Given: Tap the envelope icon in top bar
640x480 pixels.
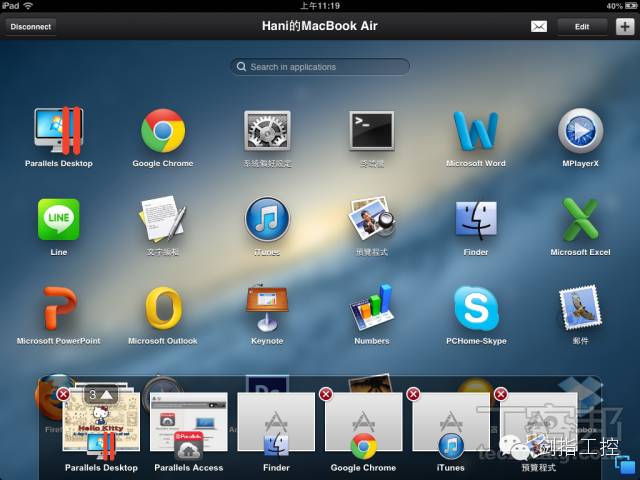Looking at the screenshot, I should [539, 27].
